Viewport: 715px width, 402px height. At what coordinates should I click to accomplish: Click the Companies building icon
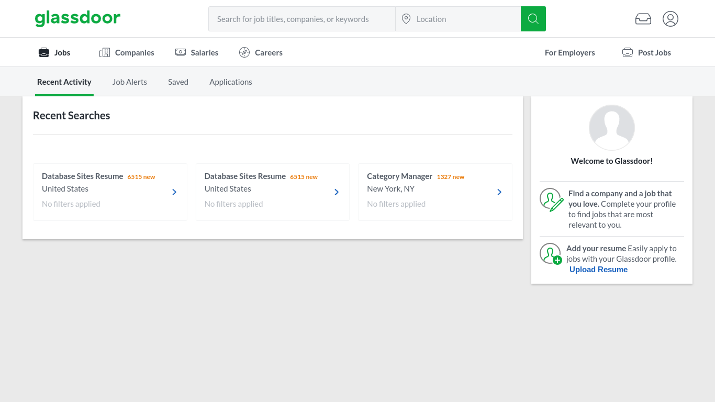pyautogui.click(x=104, y=52)
